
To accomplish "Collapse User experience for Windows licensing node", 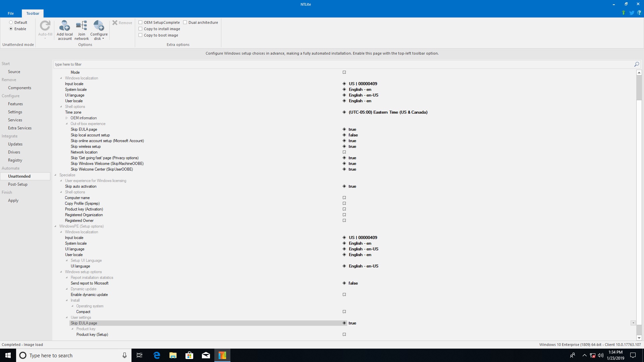I will click(x=61, y=181).
